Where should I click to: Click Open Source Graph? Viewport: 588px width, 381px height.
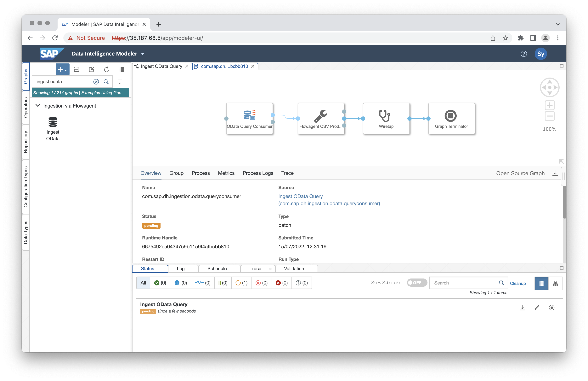(520, 173)
